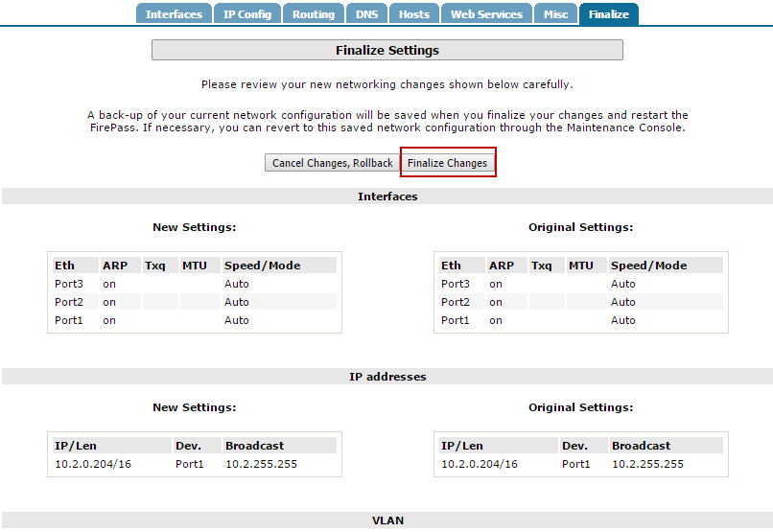Screen dimensions: 773x532
Task: Click the Interfaces section header bar
Action: (386, 197)
